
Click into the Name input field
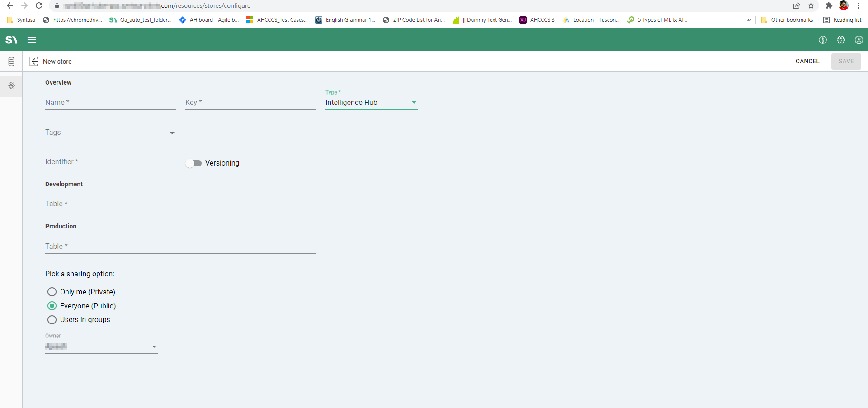coord(110,103)
